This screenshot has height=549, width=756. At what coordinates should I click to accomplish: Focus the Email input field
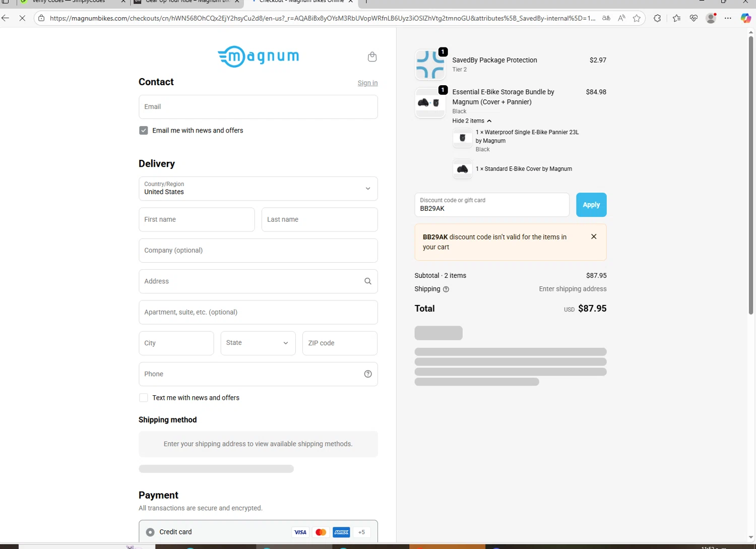coord(258,107)
